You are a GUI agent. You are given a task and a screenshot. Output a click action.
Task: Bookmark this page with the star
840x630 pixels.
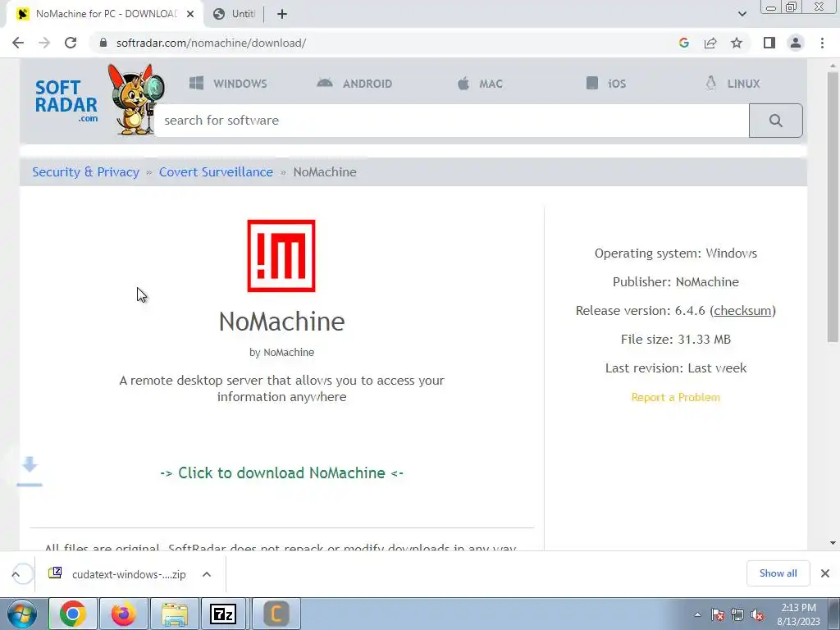coord(737,43)
